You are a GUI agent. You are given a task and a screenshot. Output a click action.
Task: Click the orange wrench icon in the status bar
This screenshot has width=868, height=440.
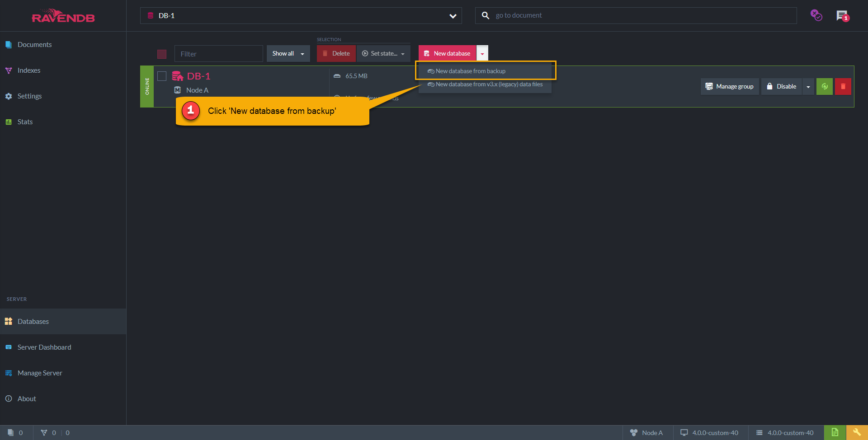857,433
